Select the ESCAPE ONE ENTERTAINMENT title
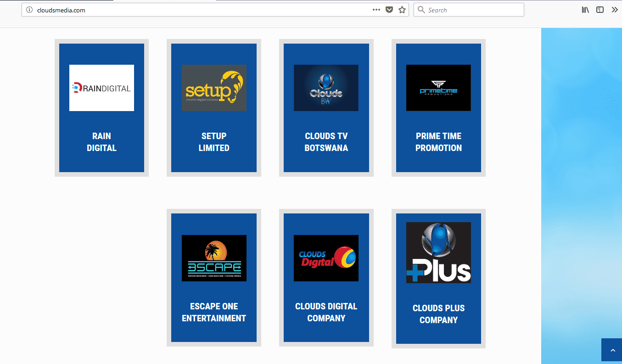The width and height of the screenshot is (622, 364). [x=214, y=312]
